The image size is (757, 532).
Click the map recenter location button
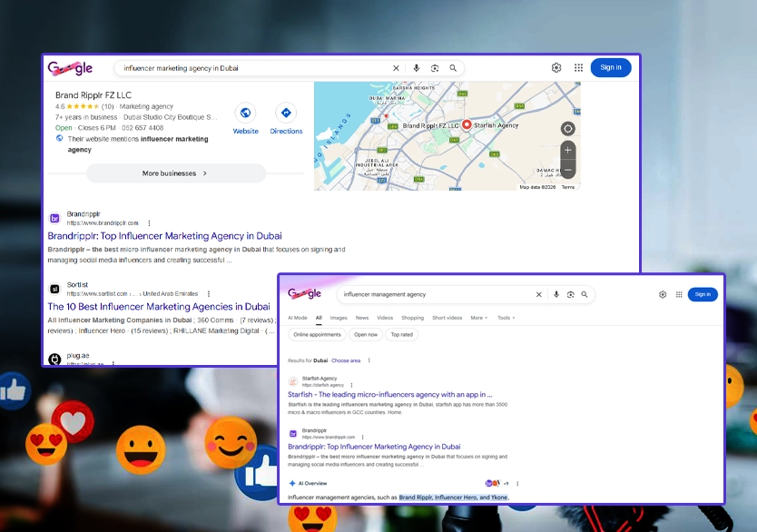(x=567, y=129)
